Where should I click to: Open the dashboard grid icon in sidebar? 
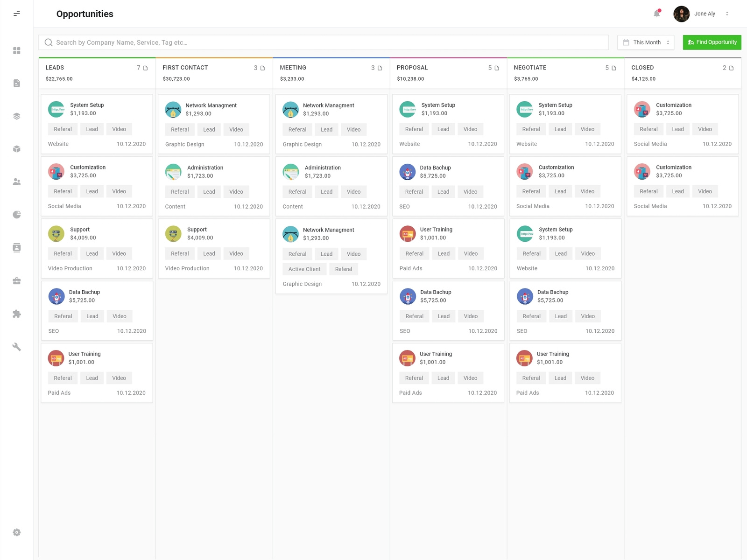point(17,50)
